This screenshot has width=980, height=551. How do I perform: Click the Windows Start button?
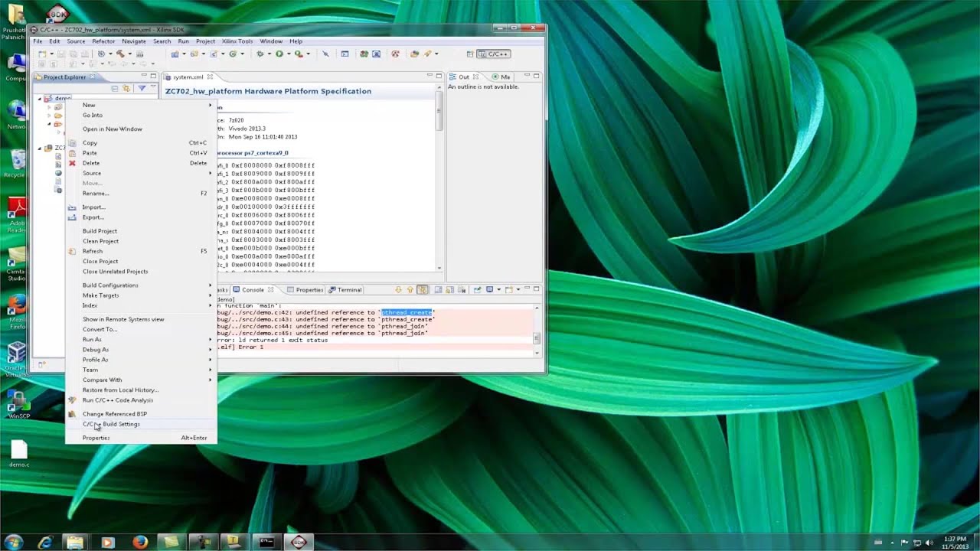pos(13,541)
